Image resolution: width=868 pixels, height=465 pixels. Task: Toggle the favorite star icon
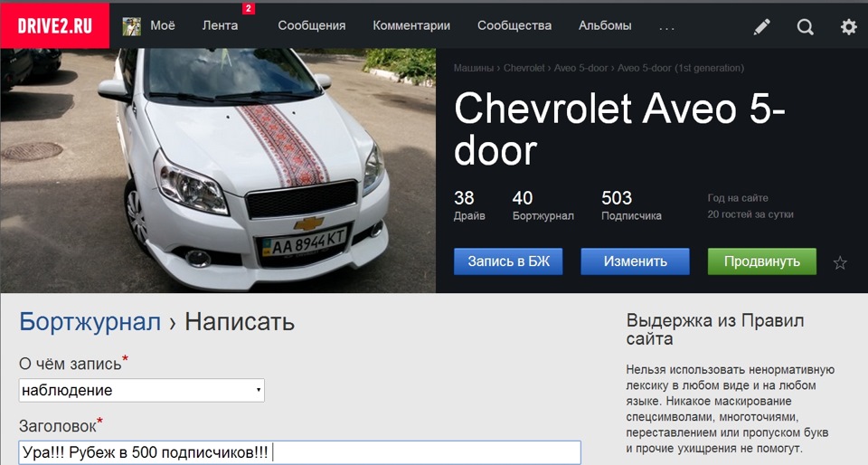click(840, 262)
